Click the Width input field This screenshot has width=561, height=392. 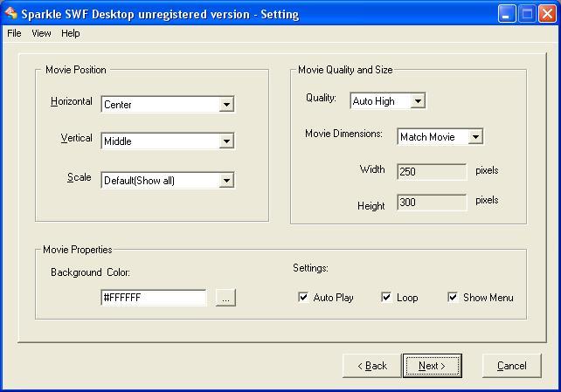pos(432,171)
